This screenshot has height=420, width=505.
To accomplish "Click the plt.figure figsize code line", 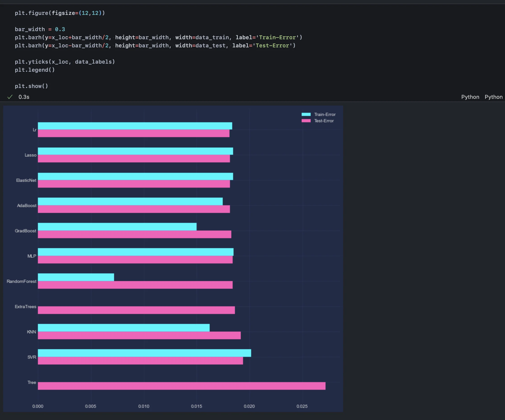I will (60, 13).
